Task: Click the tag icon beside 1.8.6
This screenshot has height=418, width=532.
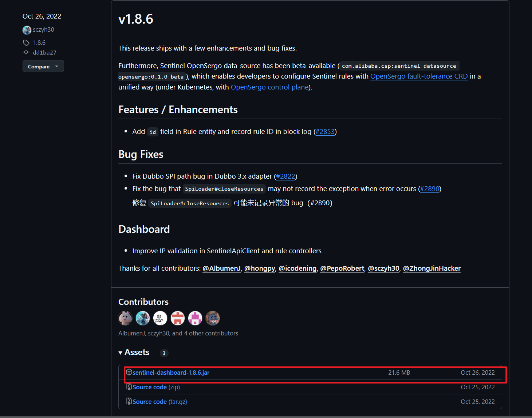Action: pyautogui.click(x=26, y=43)
